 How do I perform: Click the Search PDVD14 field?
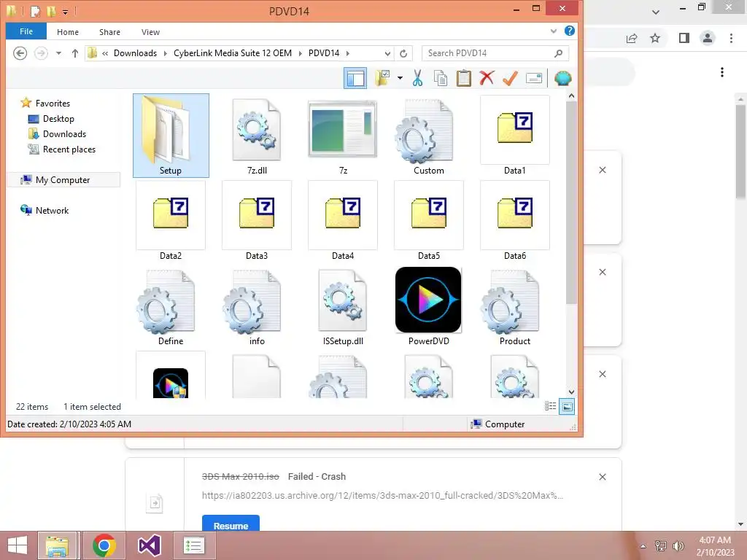[x=495, y=53]
